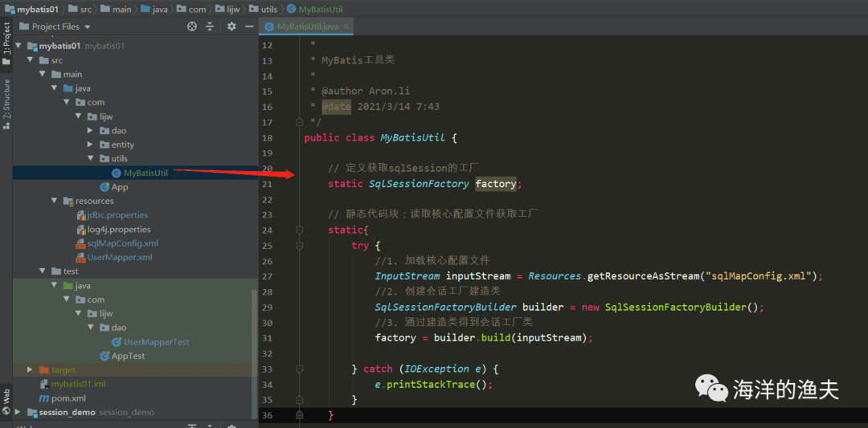Click highlighted factory variable on line 21
This screenshot has height=428, width=868.
coord(496,184)
